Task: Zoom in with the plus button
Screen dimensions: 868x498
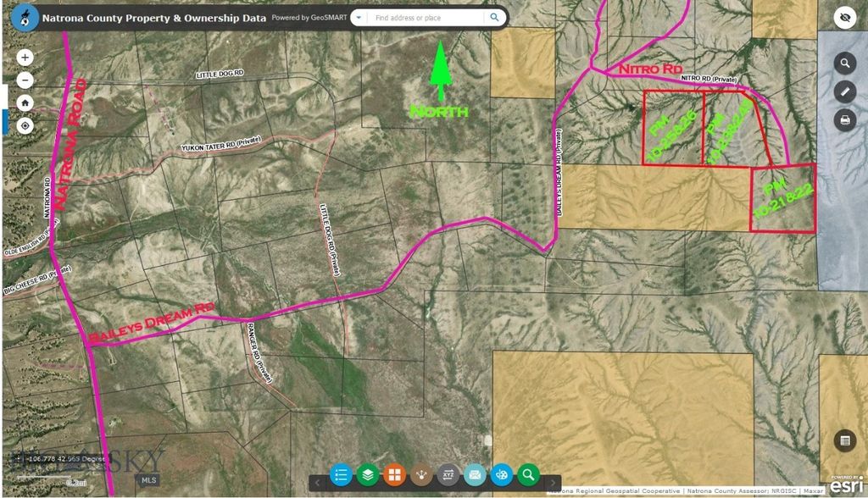Action: (25, 57)
